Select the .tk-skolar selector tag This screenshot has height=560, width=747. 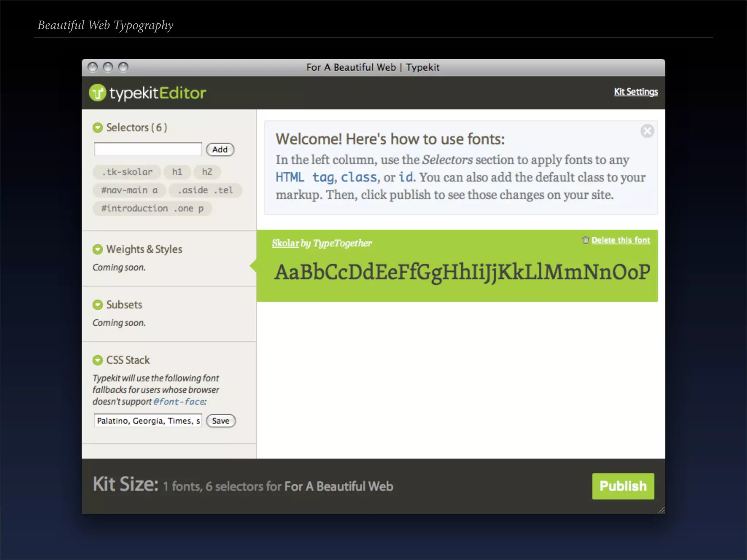pos(127,172)
